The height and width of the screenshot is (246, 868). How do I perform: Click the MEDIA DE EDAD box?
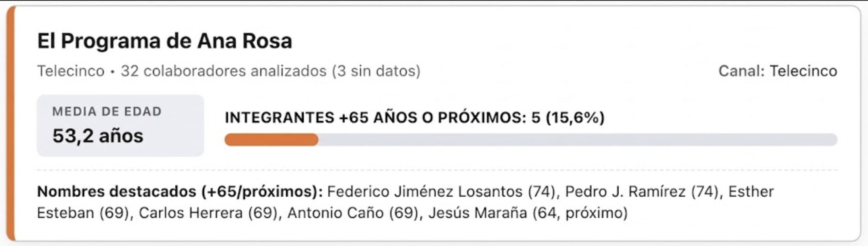click(x=120, y=126)
